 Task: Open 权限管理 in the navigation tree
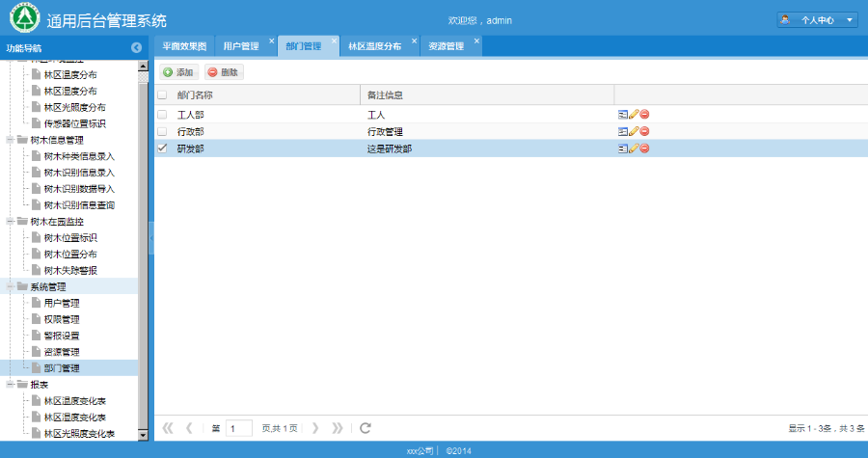click(62, 319)
